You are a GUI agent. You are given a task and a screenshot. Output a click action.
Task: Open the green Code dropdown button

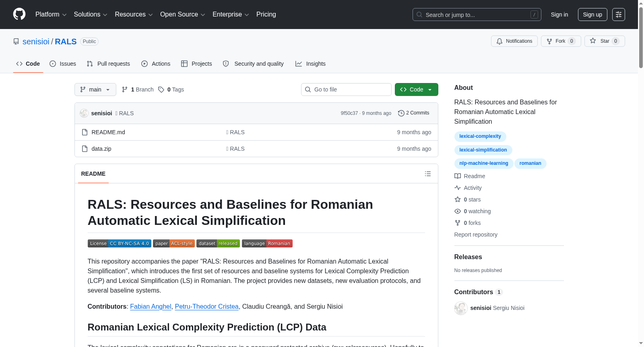[416, 89]
